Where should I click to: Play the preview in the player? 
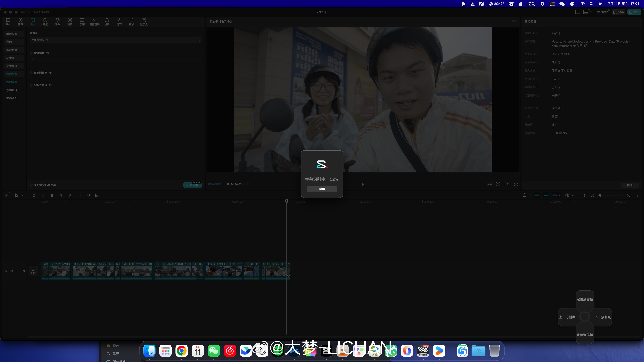pos(363,184)
